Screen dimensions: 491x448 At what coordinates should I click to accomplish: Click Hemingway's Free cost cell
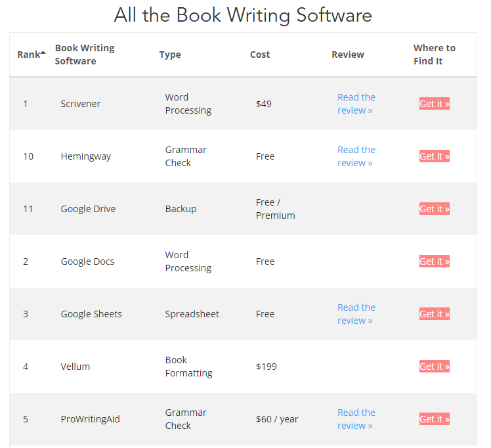tap(265, 156)
